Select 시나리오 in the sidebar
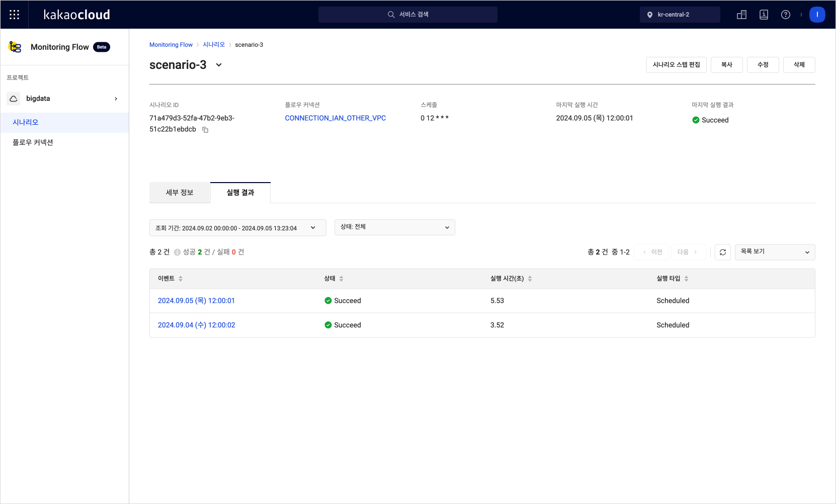 tap(64, 122)
